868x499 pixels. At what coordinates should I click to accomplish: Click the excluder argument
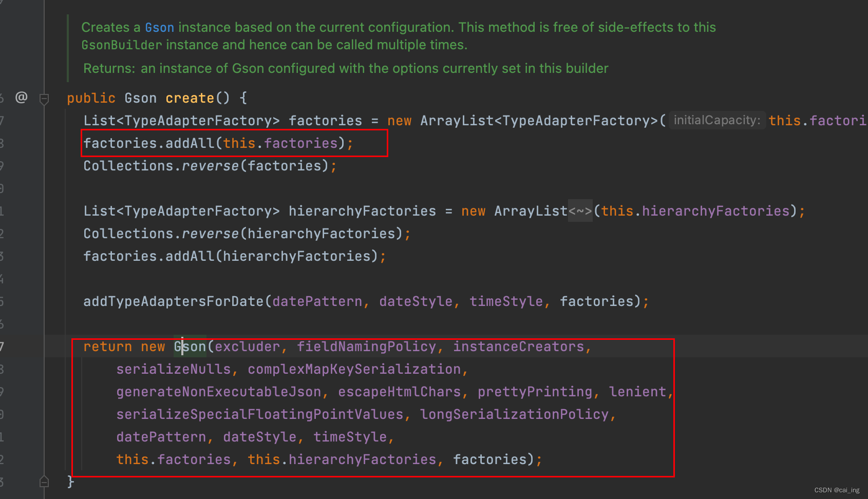click(248, 347)
